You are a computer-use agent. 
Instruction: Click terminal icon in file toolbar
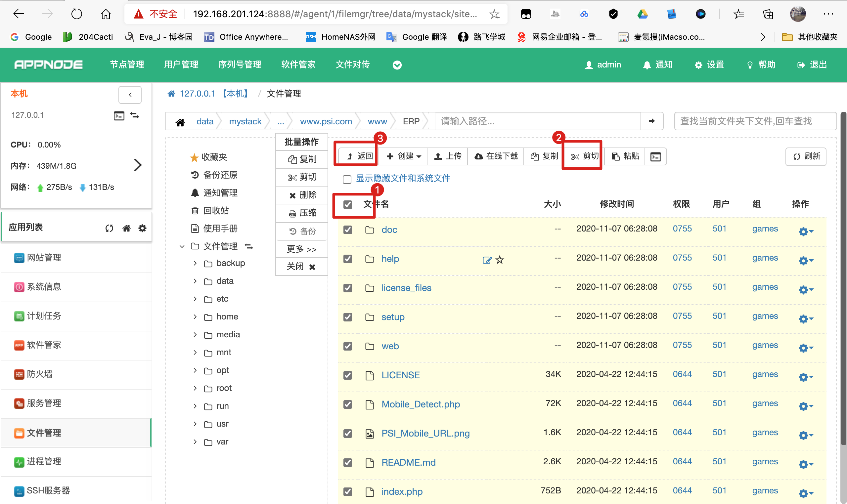click(x=655, y=156)
